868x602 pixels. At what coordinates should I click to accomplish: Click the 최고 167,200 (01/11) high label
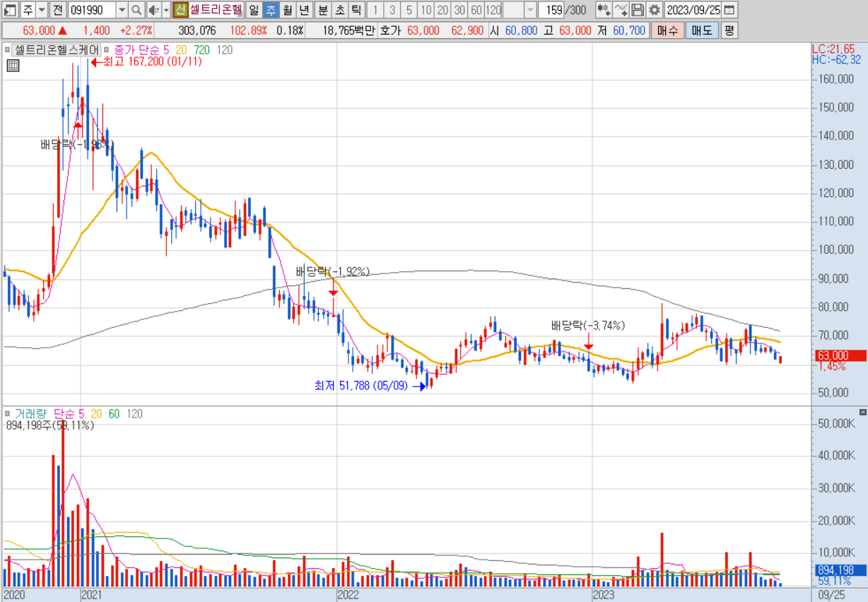[153, 61]
